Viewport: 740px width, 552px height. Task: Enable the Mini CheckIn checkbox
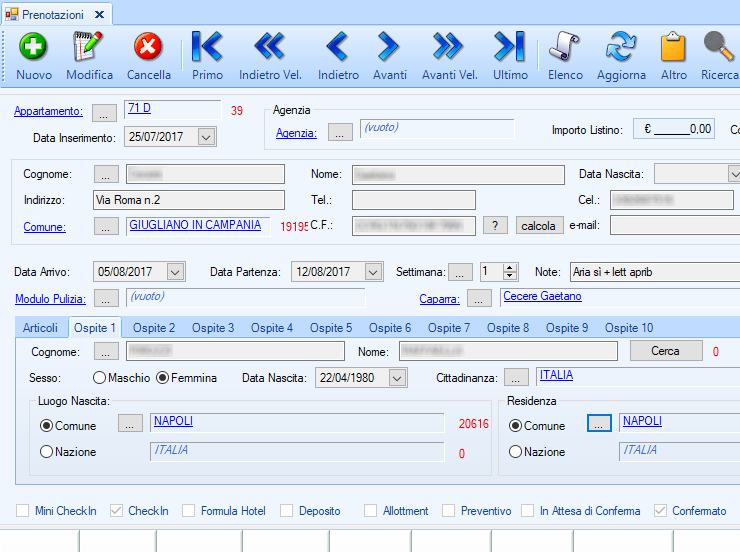[x=23, y=511]
